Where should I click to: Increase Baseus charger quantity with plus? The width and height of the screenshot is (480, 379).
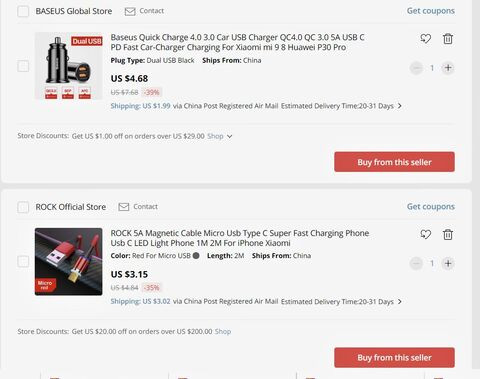tap(448, 68)
